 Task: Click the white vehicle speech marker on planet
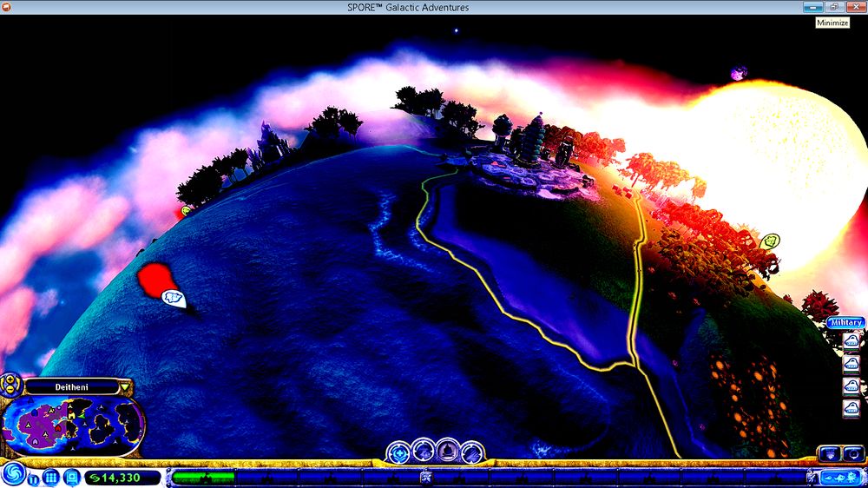[x=174, y=298]
